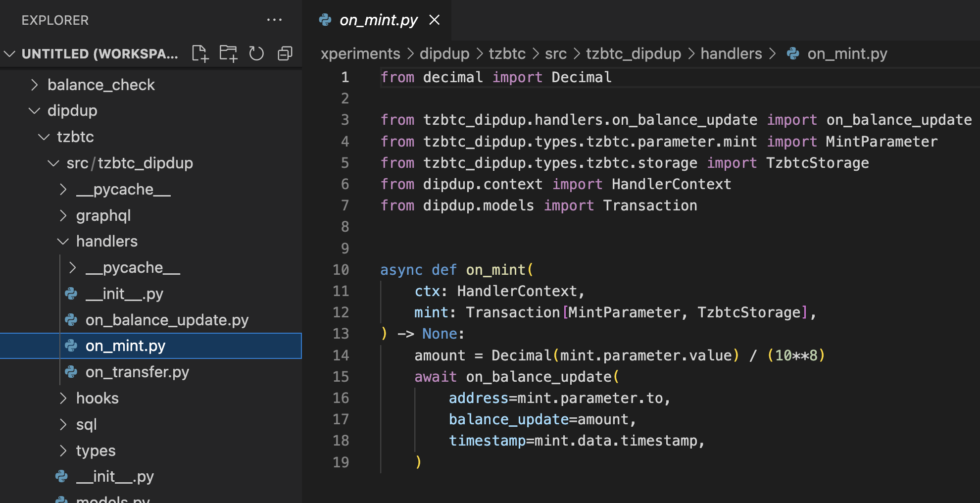Expand the hooks folder

(63, 399)
